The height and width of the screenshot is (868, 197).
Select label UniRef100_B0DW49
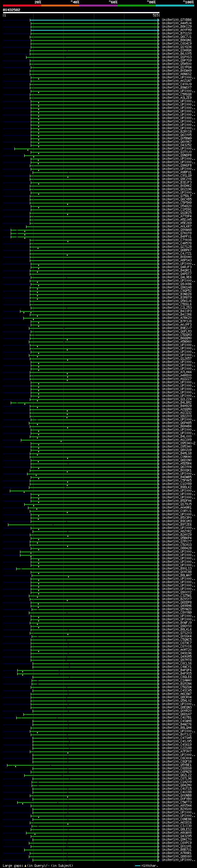coord(177,71)
